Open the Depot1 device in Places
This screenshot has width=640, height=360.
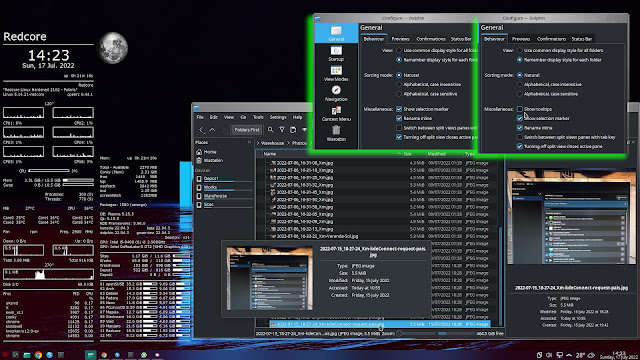[x=224, y=178]
